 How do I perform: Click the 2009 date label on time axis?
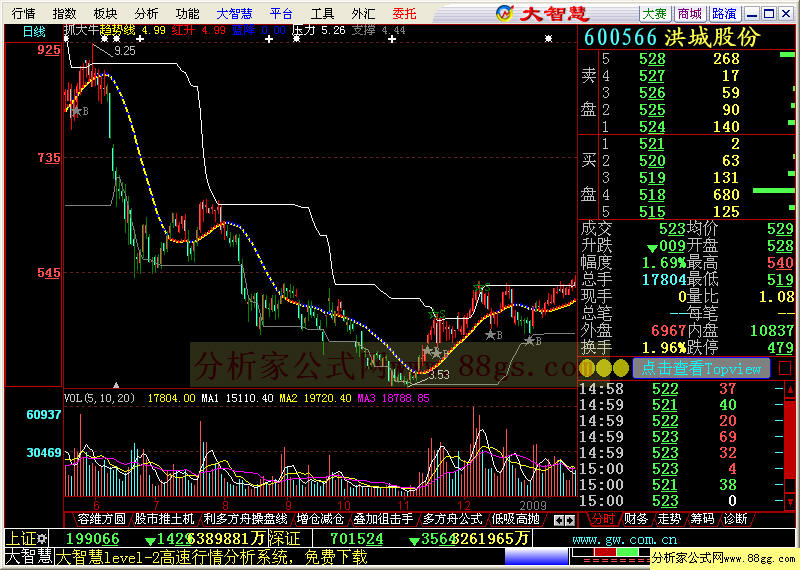click(533, 505)
